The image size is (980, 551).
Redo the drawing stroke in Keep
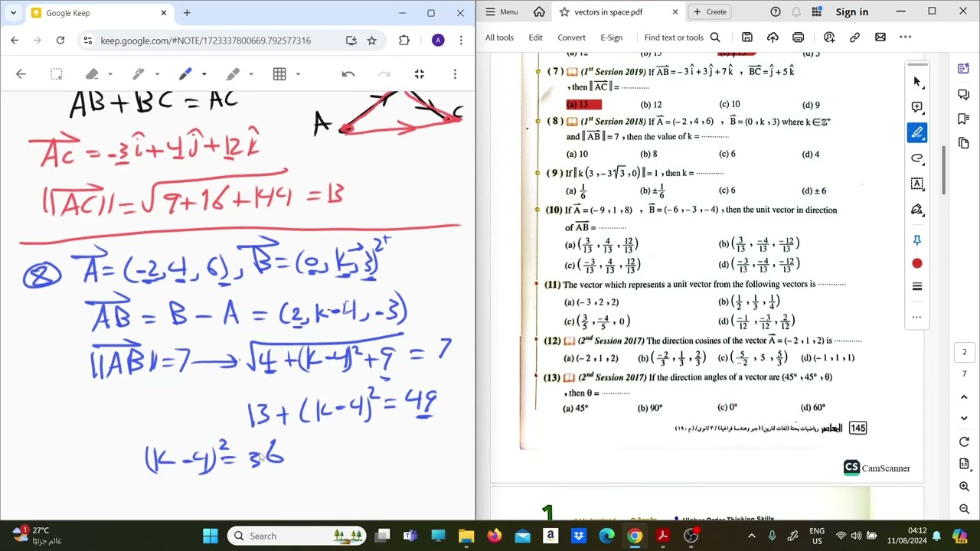coord(384,74)
